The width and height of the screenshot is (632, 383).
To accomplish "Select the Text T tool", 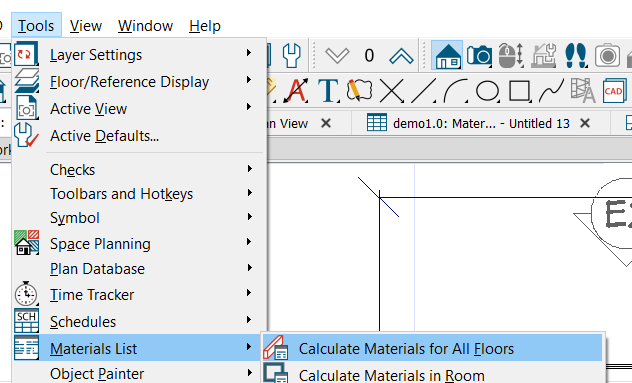I will [x=328, y=91].
